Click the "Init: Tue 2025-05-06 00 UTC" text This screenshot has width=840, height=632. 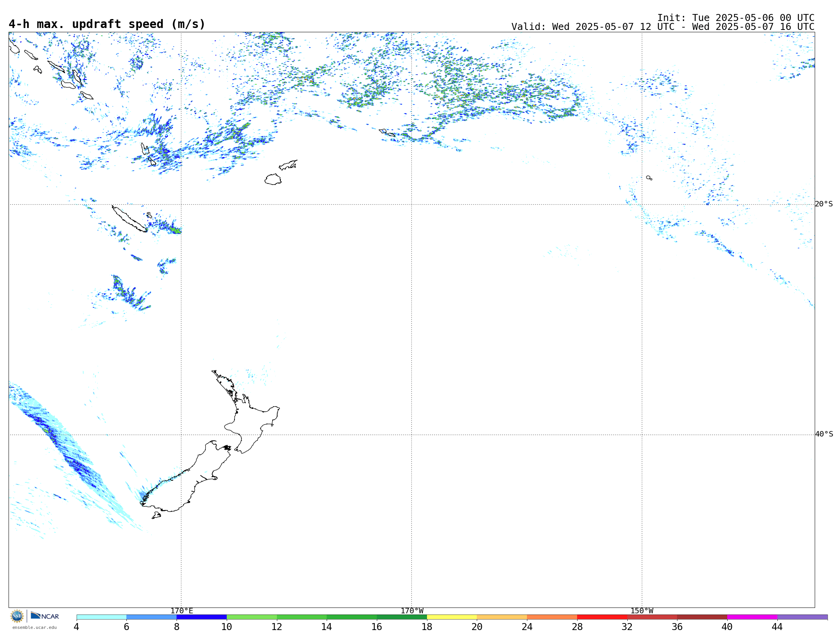736,18
